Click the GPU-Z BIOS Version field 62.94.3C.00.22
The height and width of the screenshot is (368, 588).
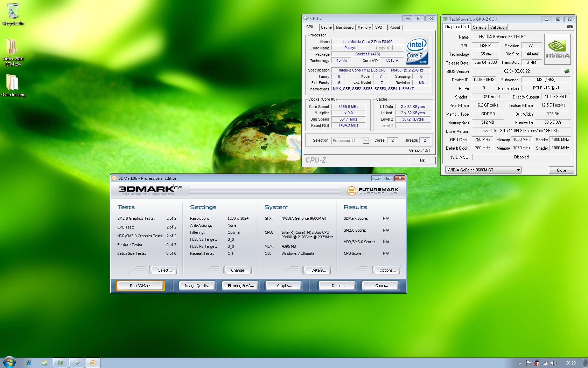click(x=517, y=71)
